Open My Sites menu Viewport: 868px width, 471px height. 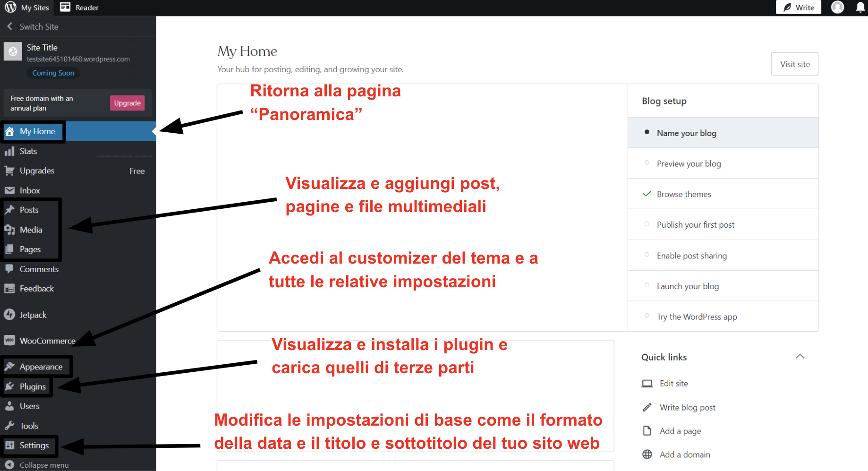35,8
